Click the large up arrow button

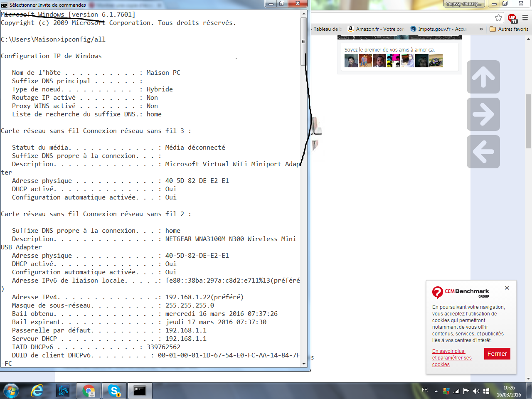coord(483,77)
